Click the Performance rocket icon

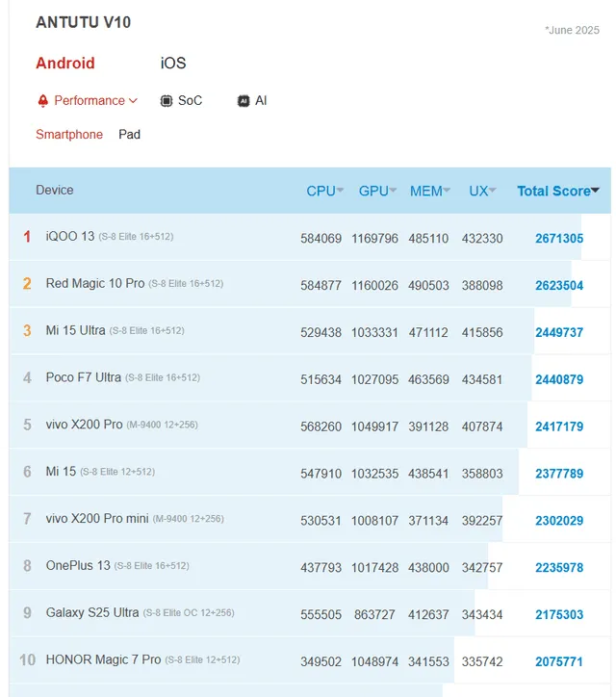42,101
